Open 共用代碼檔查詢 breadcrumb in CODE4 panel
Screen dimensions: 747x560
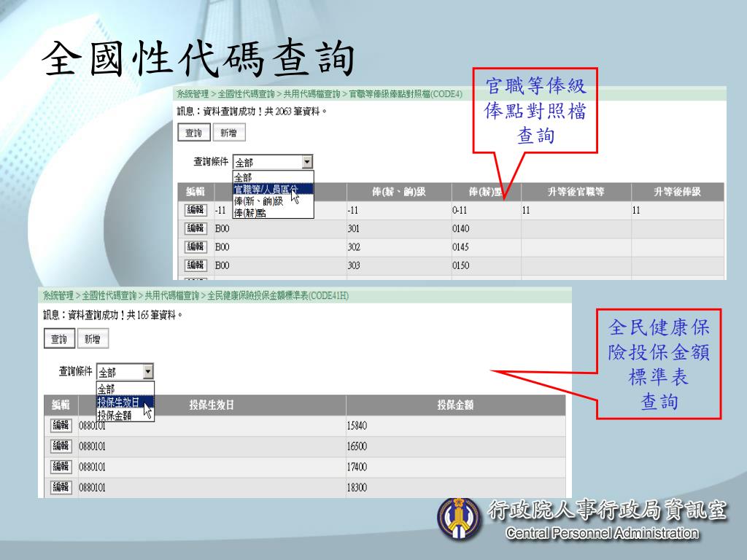pos(312,94)
